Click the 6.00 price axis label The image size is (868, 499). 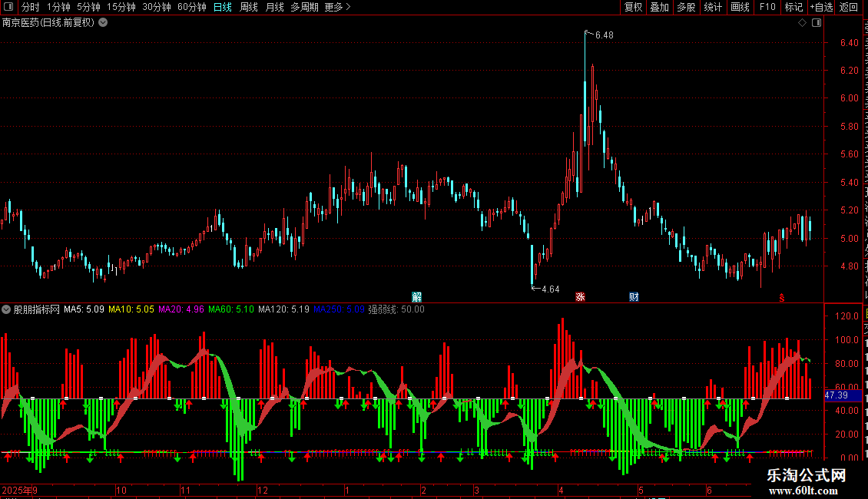pos(849,98)
